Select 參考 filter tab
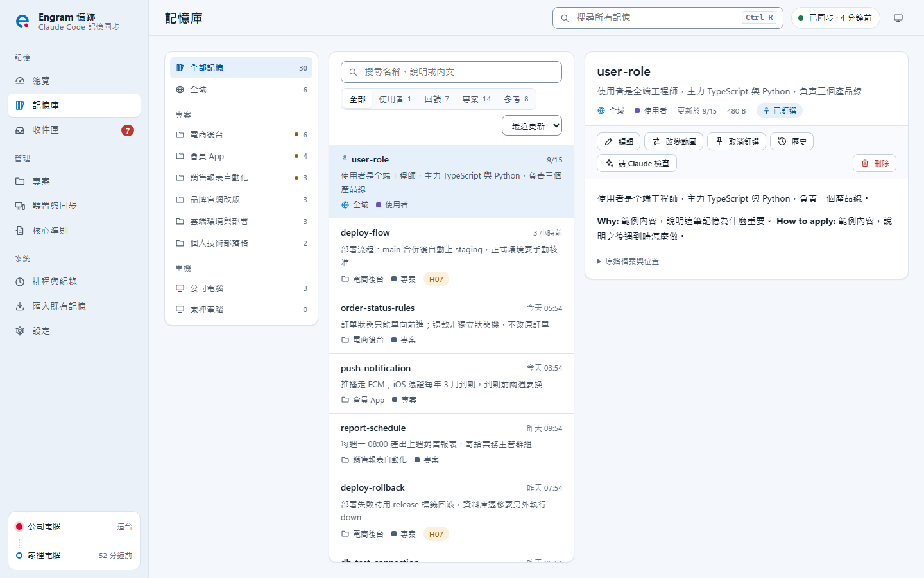Image resolution: width=924 pixels, height=578 pixels. (x=517, y=99)
